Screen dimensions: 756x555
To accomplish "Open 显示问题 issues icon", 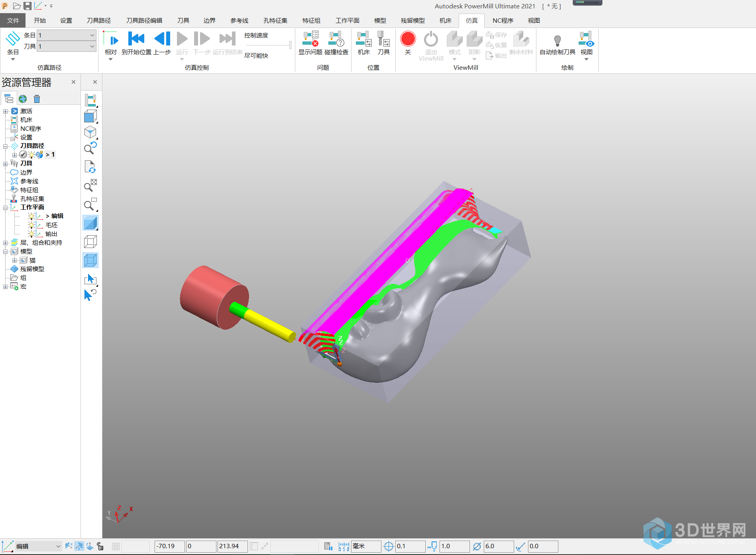I will coord(310,39).
